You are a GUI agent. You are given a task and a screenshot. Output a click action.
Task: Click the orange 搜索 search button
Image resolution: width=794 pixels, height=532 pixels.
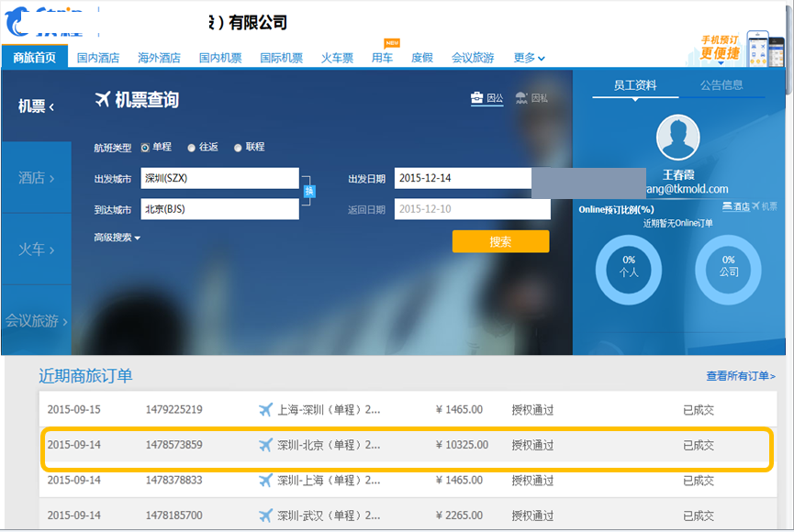pos(500,242)
